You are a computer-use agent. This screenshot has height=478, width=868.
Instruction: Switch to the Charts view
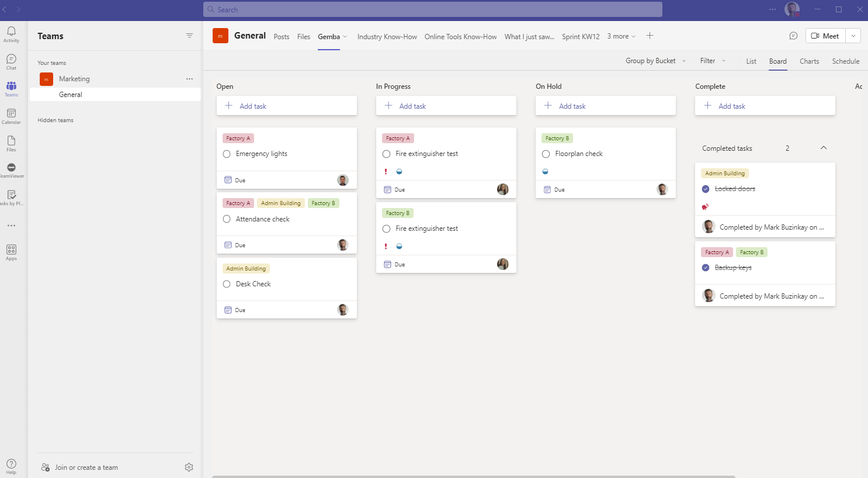[810, 61]
